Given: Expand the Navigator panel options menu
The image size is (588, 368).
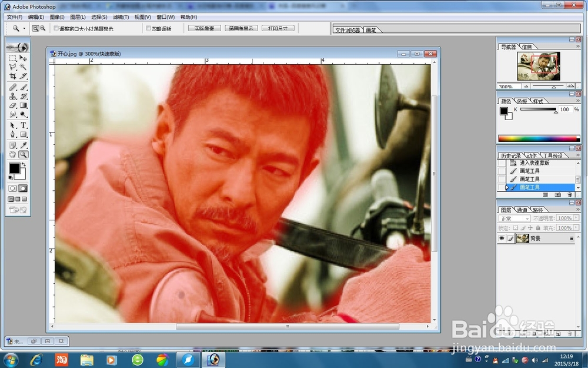Looking at the screenshot, I should click(x=578, y=46).
